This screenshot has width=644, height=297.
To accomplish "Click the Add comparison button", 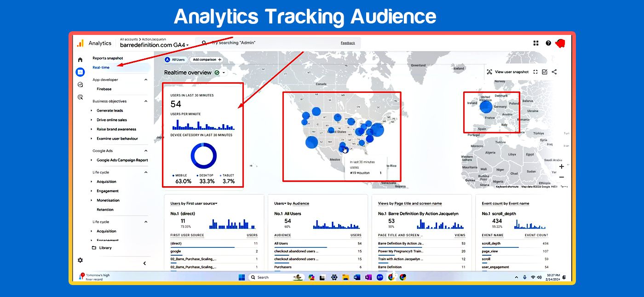I will click(207, 60).
